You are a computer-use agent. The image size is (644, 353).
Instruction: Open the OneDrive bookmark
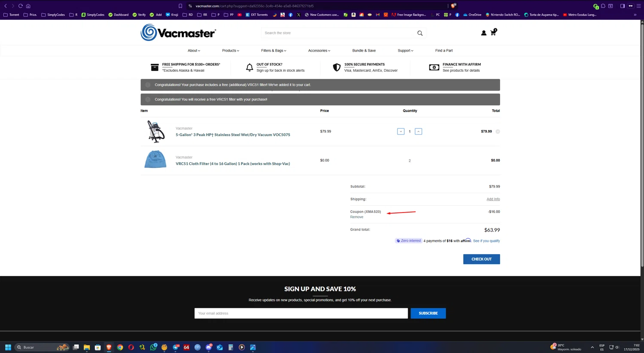coord(472,15)
